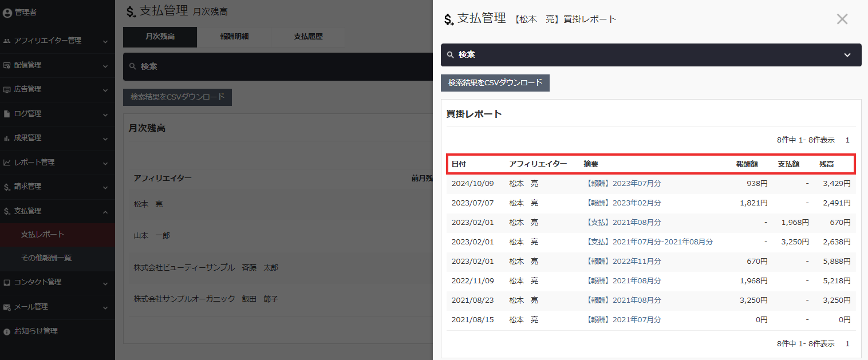Image resolution: width=868 pixels, height=360 pixels.
Task: Open その他報酬一覧 in the sidebar
Action: pyautogui.click(x=46, y=258)
